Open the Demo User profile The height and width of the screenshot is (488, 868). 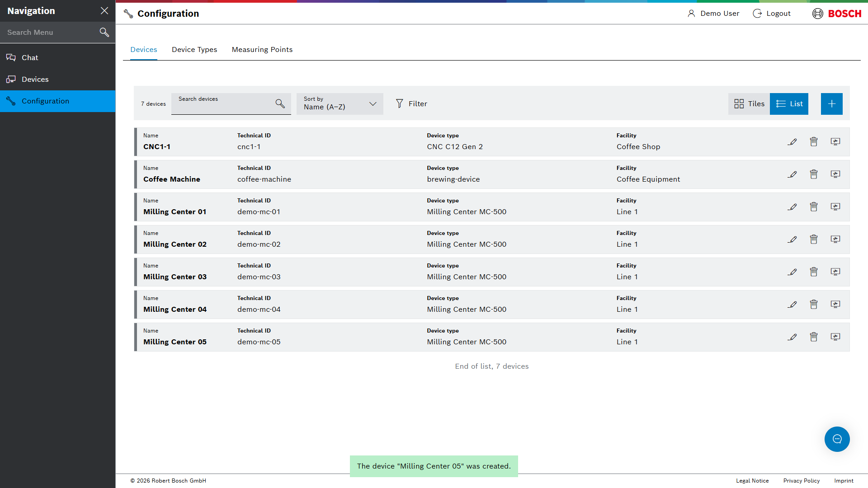point(713,14)
